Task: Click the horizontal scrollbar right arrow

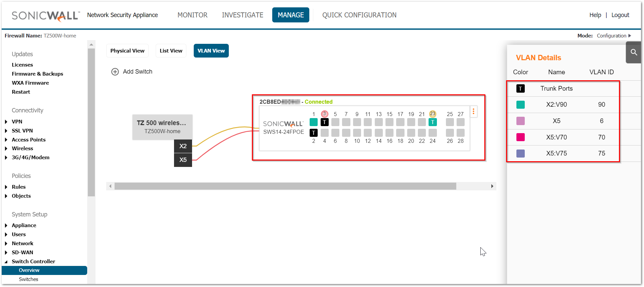Action: point(492,186)
